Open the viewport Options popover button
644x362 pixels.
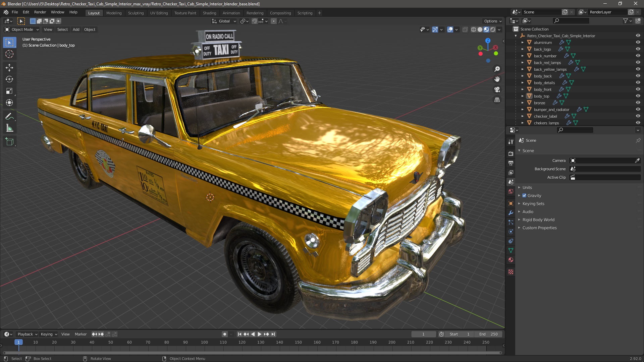click(x=492, y=21)
